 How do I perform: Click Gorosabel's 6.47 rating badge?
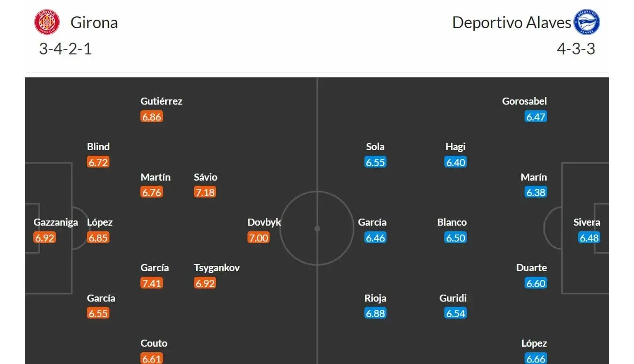click(536, 117)
